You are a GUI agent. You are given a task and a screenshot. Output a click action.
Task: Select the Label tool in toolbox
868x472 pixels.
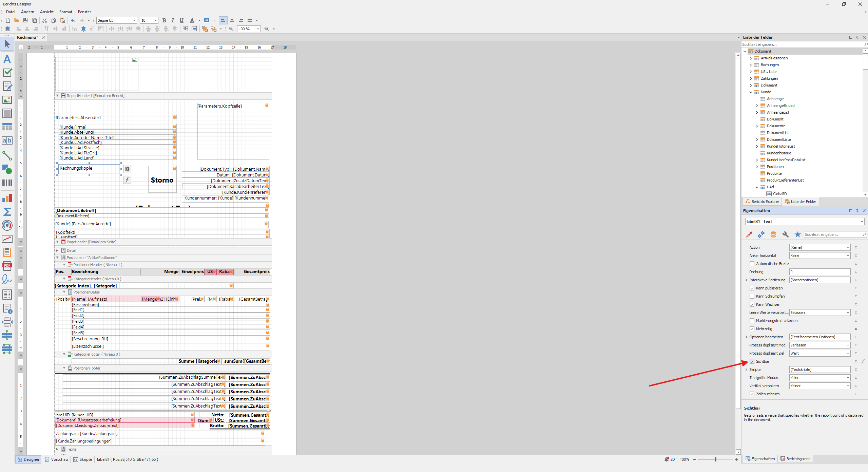7,59
